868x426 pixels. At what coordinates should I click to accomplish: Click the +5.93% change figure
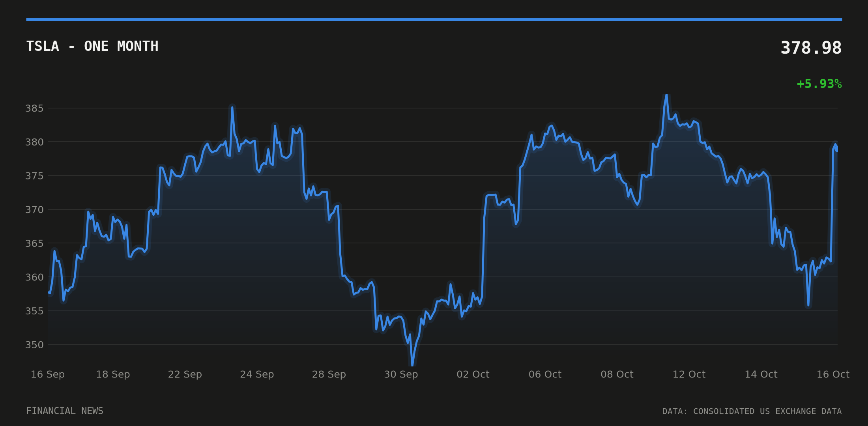point(819,84)
